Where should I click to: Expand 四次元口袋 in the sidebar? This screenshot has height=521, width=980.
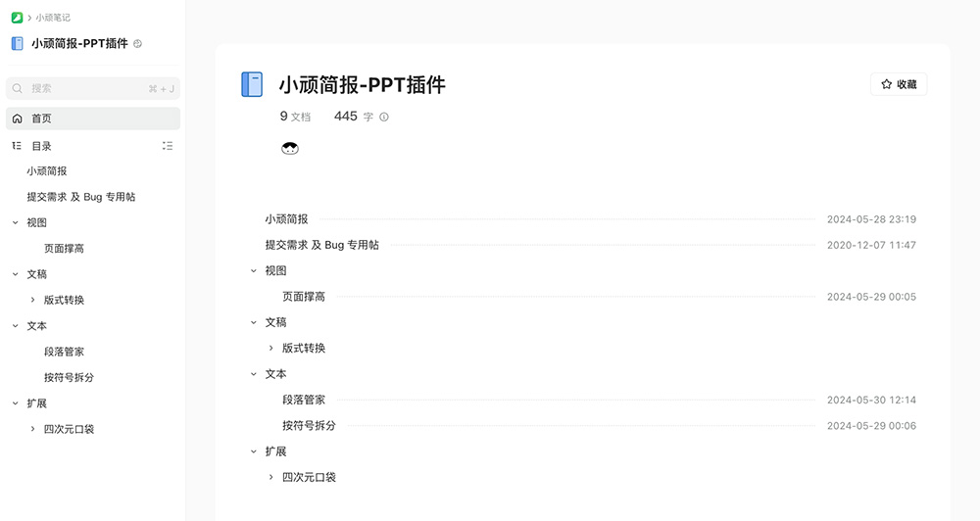click(32, 429)
